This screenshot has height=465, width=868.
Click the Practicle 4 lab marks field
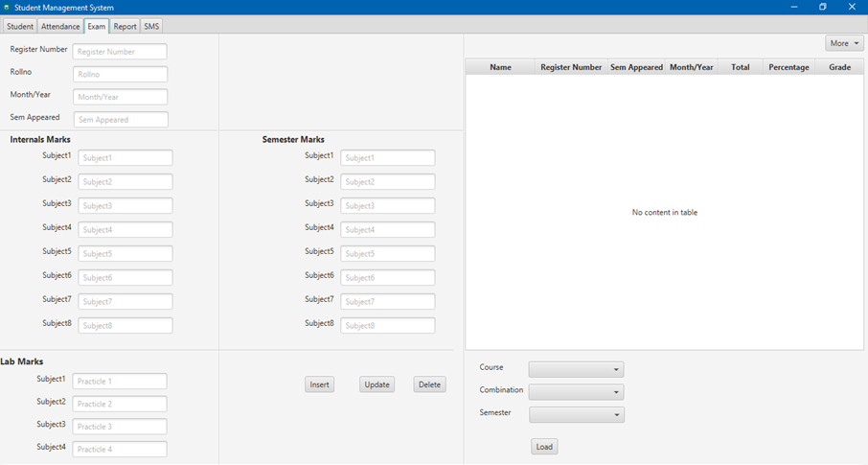(120, 450)
